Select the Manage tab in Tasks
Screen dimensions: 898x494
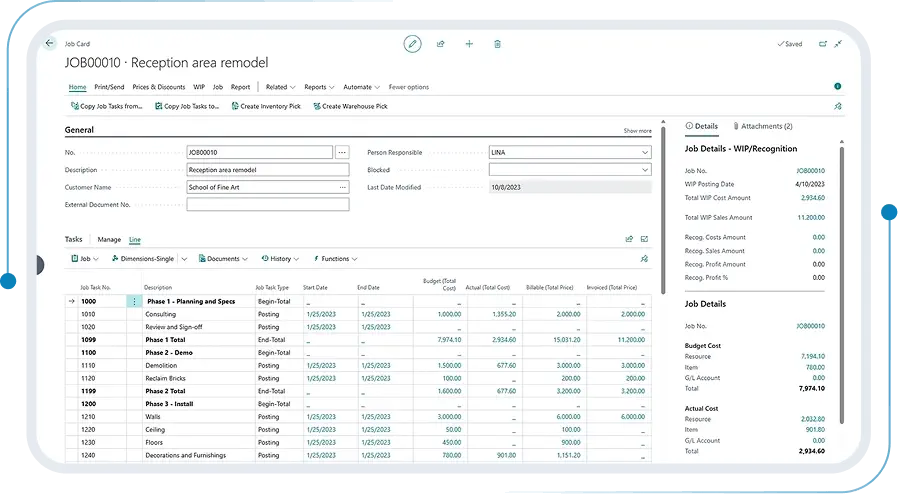coord(109,239)
